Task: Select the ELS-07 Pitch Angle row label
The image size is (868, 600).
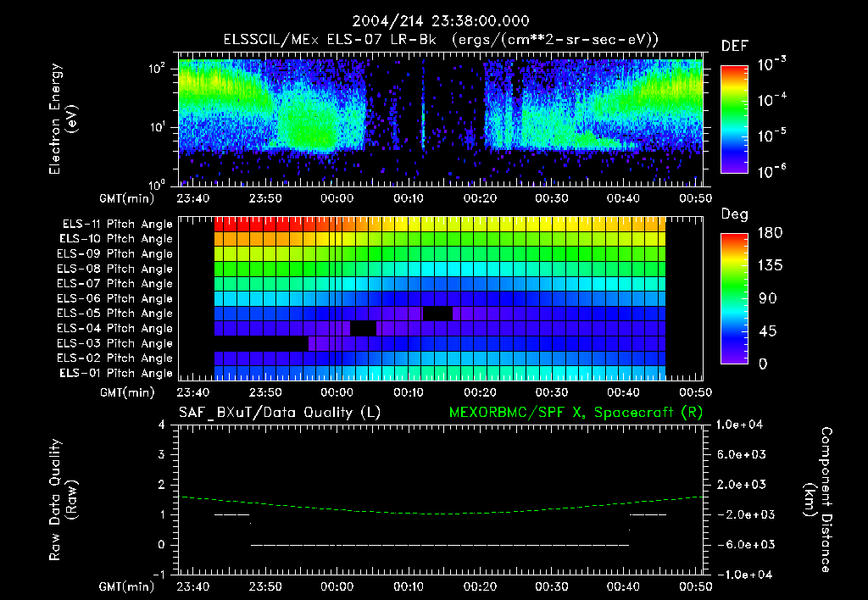Action: click(114, 283)
